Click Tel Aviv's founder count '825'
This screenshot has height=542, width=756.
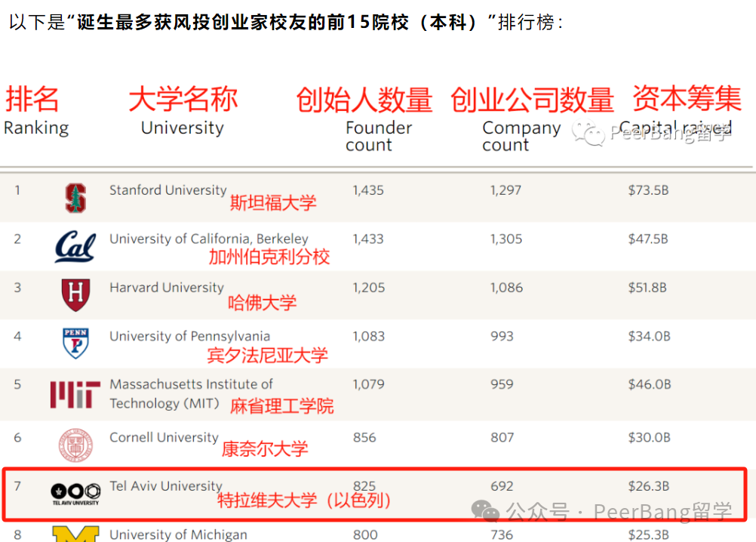click(x=364, y=485)
